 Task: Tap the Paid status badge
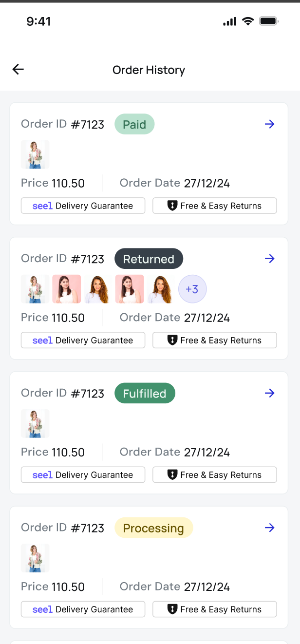click(x=134, y=124)
